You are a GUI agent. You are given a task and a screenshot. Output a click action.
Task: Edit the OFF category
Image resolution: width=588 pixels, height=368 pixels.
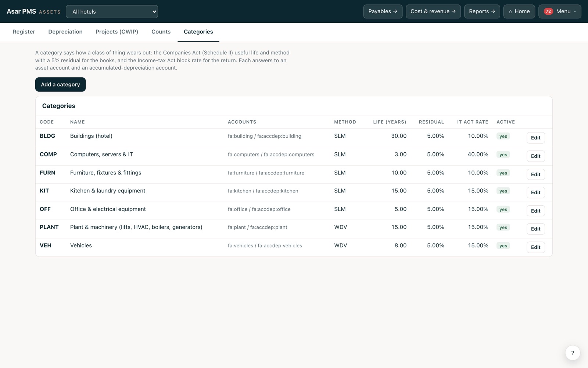pos(536,211)
